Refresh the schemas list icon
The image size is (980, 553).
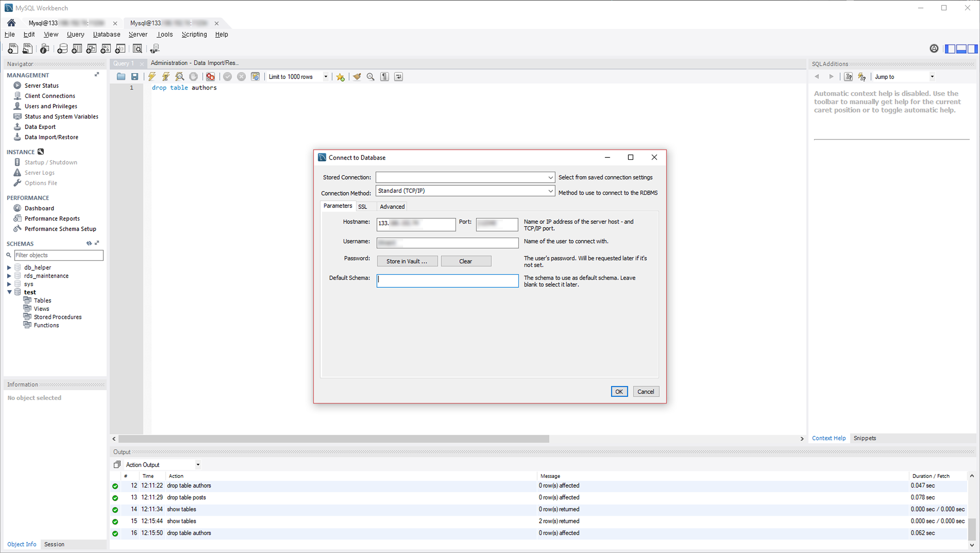(89, 243)
